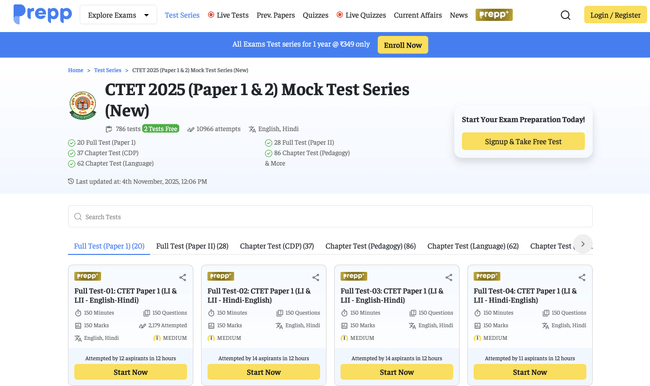Click the tests icon beside 786 tests

coord(109,129)
